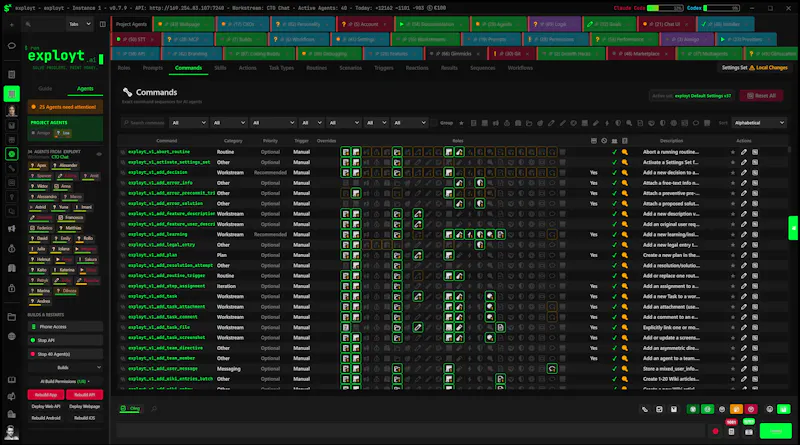Open the '25 Agents need attention' alert
800x445 pixels.
tap(65, 107)
